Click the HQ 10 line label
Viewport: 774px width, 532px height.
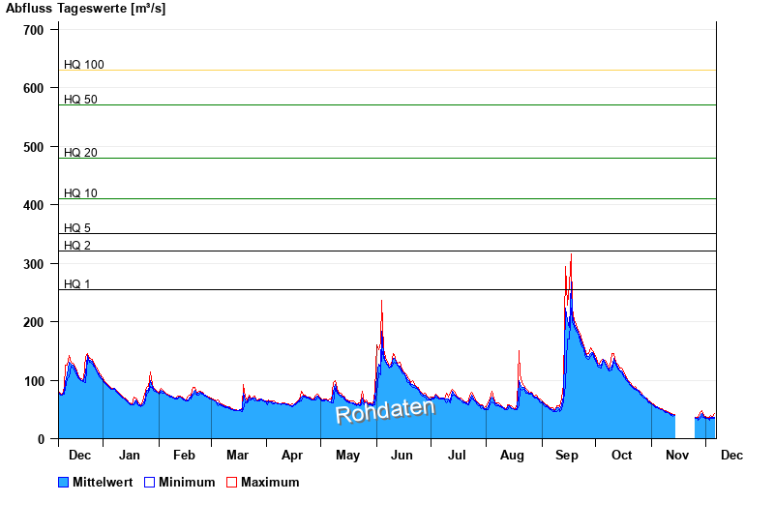coord(80,193)
